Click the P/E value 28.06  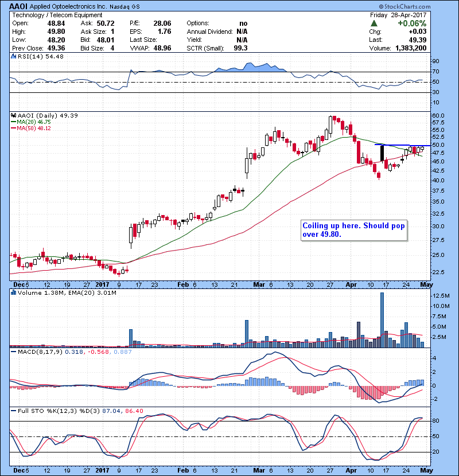click(162, 24)
